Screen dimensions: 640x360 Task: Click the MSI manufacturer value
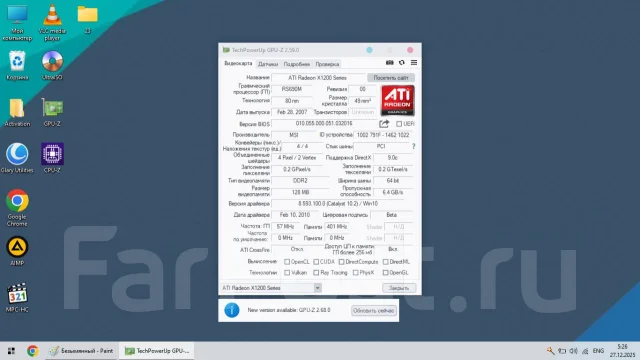pos(294,135)
